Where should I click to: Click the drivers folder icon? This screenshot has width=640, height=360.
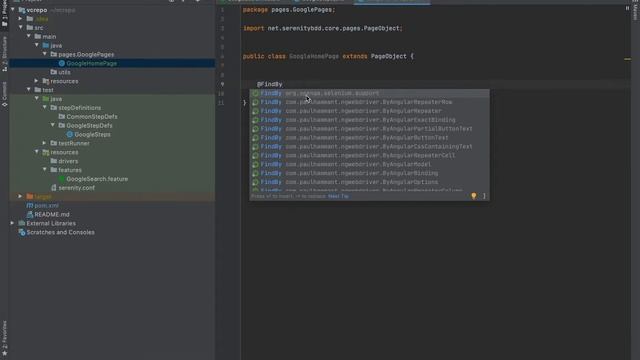(53, 161)
